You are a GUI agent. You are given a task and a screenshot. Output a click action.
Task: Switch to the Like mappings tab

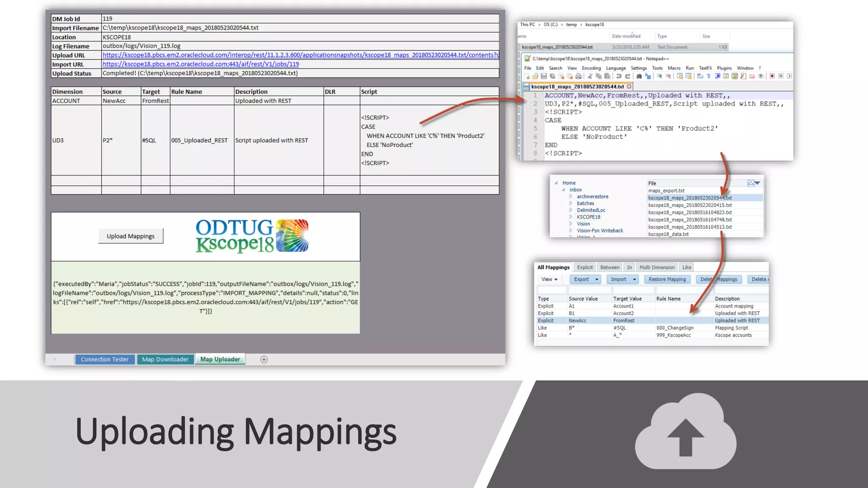point(687,267)
